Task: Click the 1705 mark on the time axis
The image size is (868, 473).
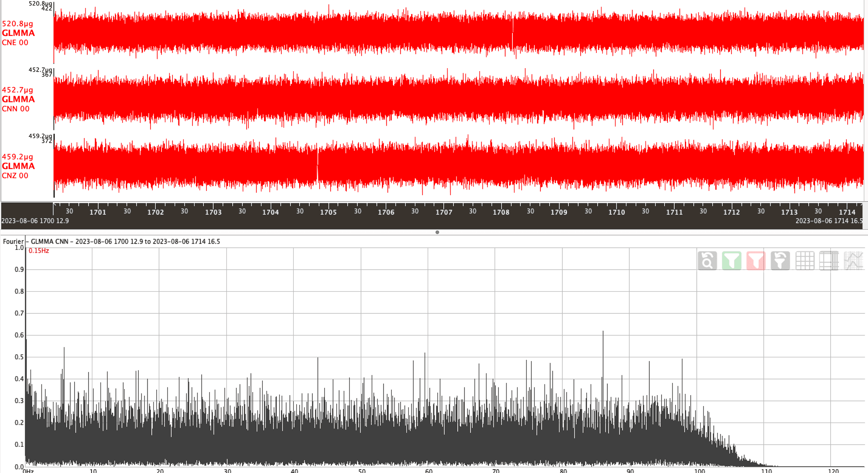Action: point(328,212)
